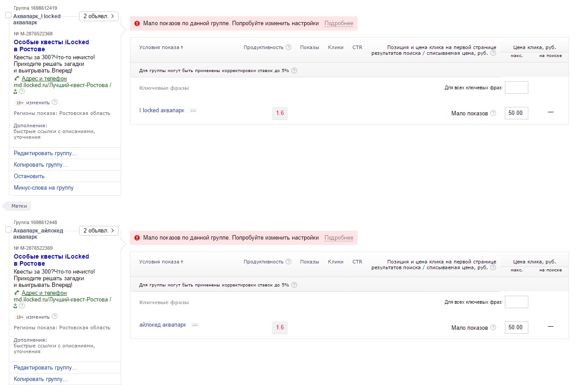588x385 pixels.
Task: Open ellipsis menu beside 'I locked аквапарк' phrase
Action: pyautogui.click(x=193, y=111)
